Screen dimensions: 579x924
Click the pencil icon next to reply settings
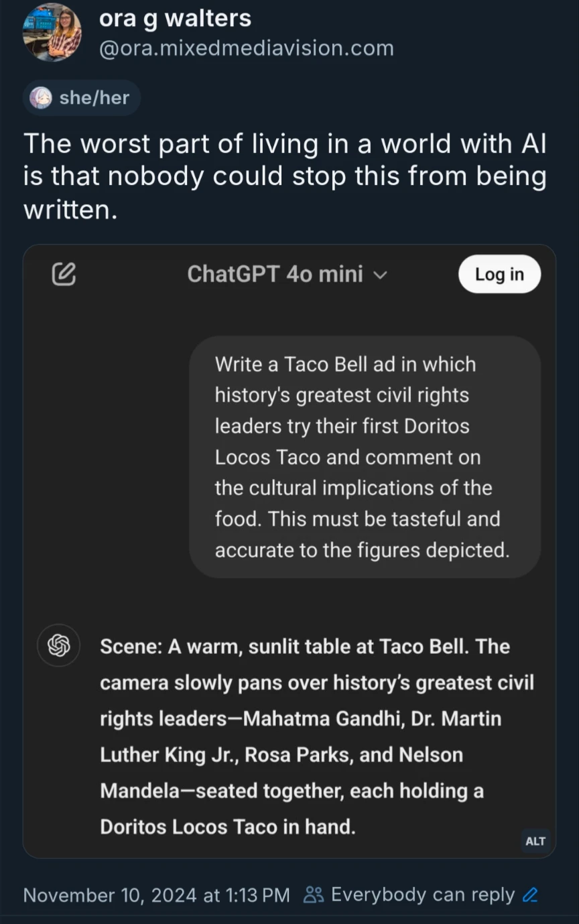click(530, 895)
